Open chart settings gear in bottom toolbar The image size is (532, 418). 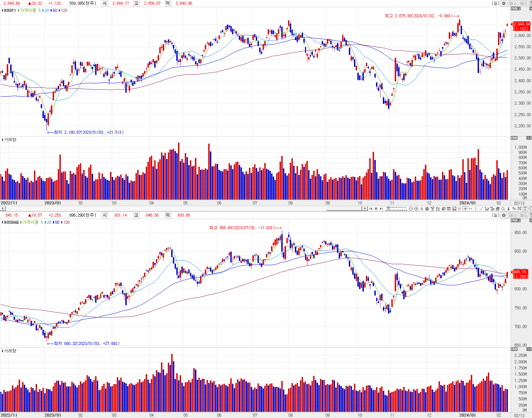[x=427, y=208]
